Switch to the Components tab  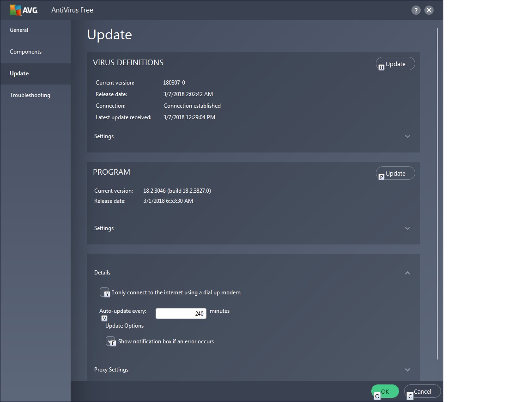click(26, 52)
